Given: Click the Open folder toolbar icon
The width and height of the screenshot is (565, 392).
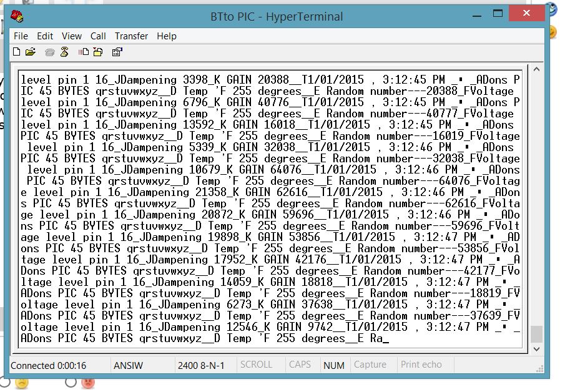Looking at the screenshot, I should click(x=30, y=52).
